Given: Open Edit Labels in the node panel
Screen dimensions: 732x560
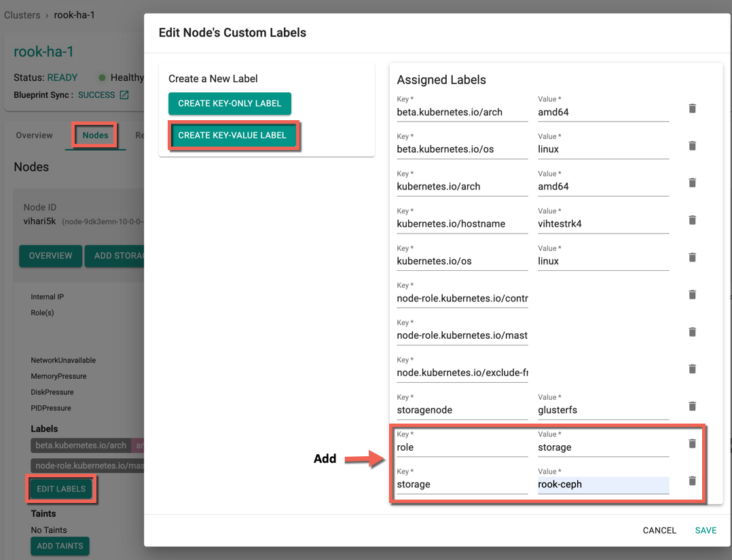Looking at the screenshot, I should pyautogui.click(x=61, y=489).
